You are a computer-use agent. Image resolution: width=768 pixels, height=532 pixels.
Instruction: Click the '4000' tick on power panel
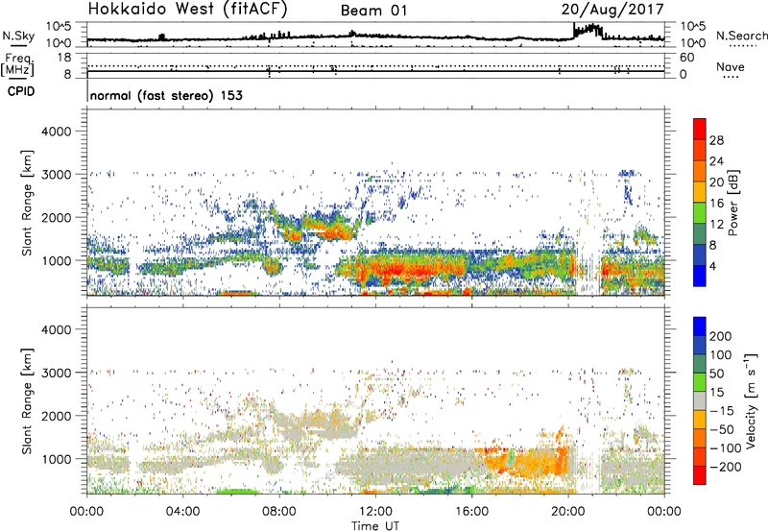(x=57, y=132)
